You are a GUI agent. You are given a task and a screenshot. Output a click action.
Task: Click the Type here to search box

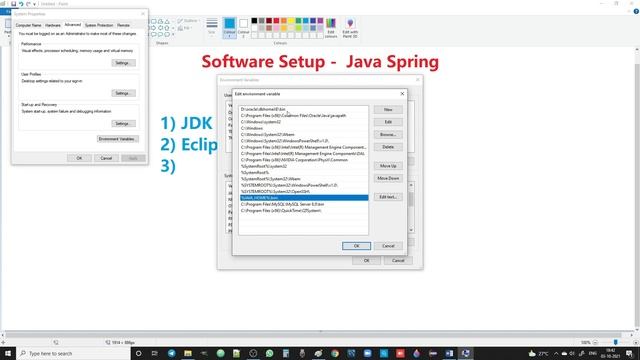73,353
